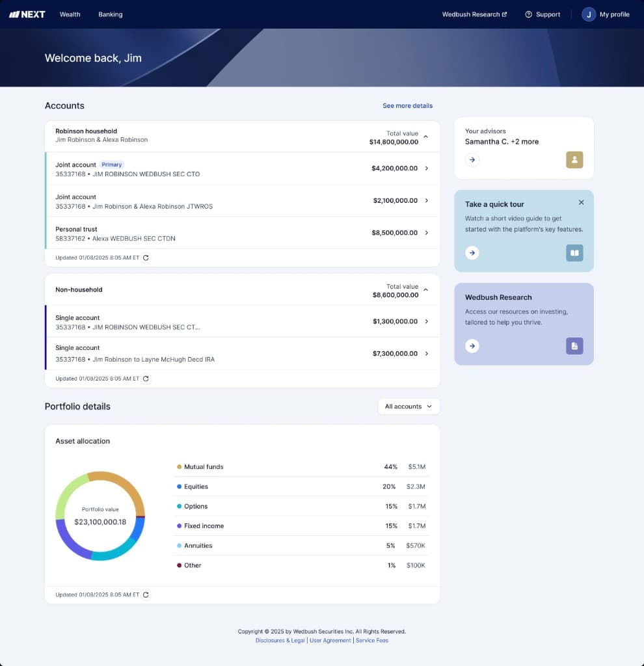Click the J profile avatar

589,14
